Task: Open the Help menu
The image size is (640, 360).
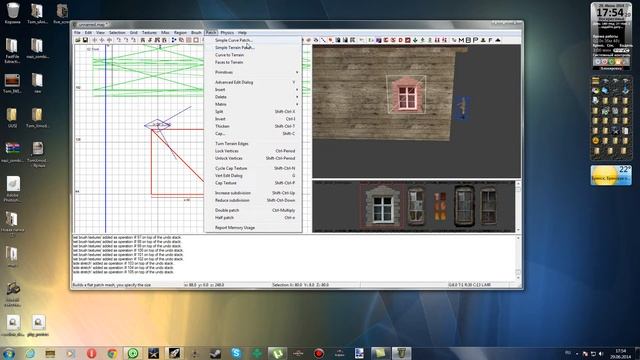Action: tap(242, 33)
